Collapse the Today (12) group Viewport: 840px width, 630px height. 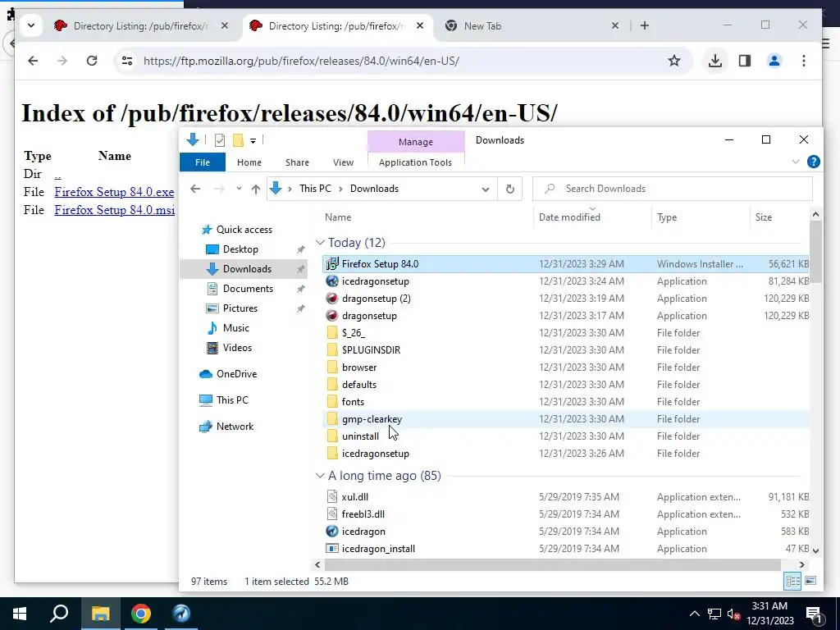click(320, 243)
